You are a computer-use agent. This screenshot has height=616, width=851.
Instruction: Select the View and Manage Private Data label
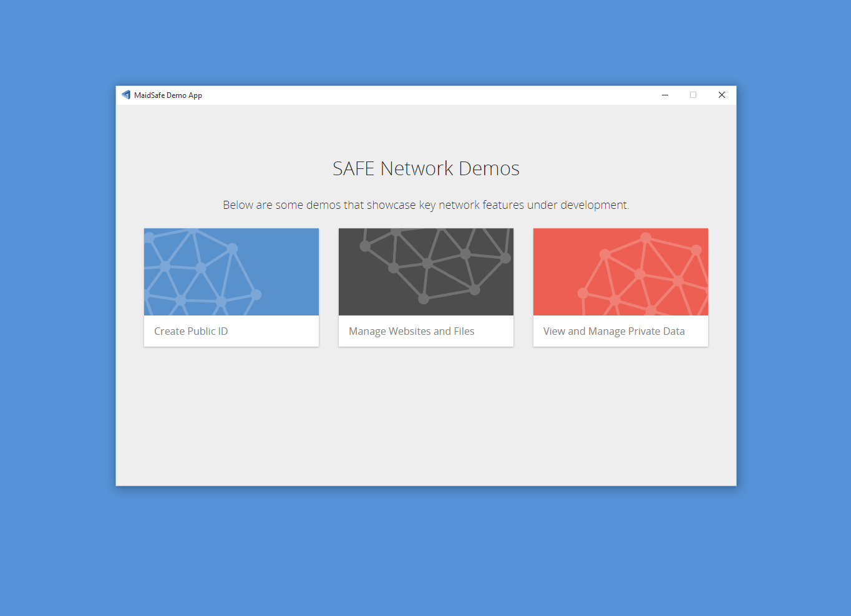(x=614, y=331)
